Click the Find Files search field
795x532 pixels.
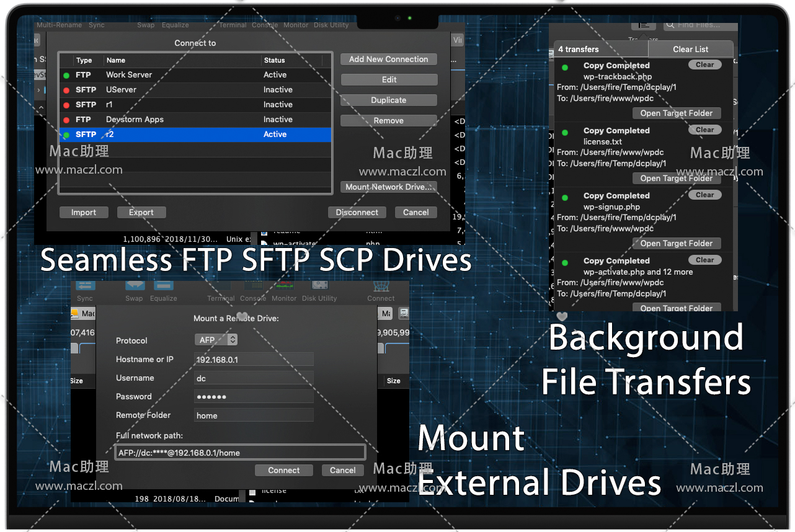pos(700,25)
